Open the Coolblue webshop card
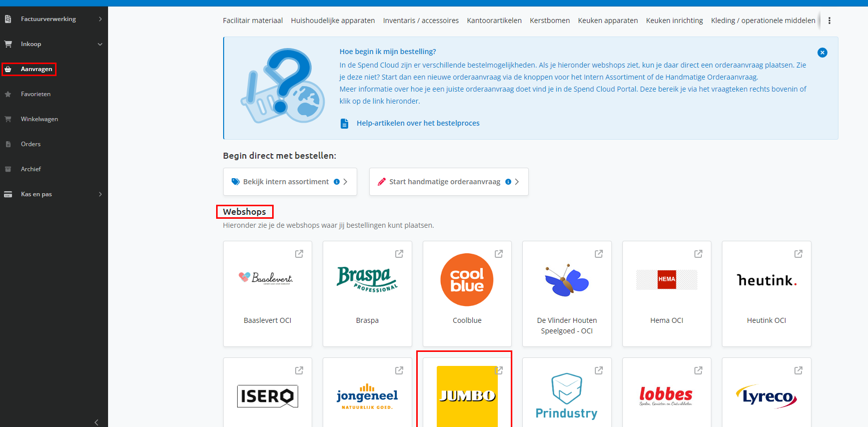Image resolution: width=868 pixels, height=427 pixels. [467, 294]
